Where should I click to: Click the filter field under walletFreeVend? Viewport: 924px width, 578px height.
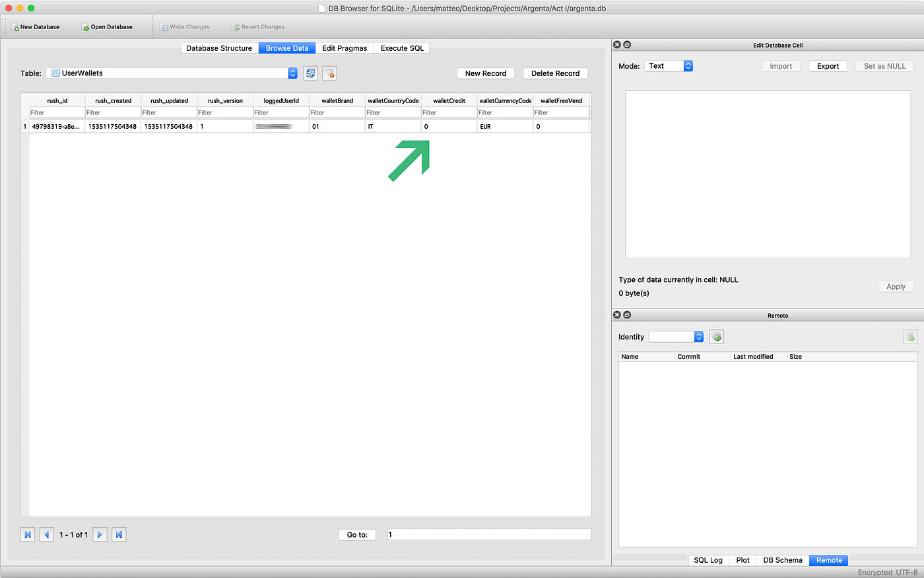(x=561, y=112)
